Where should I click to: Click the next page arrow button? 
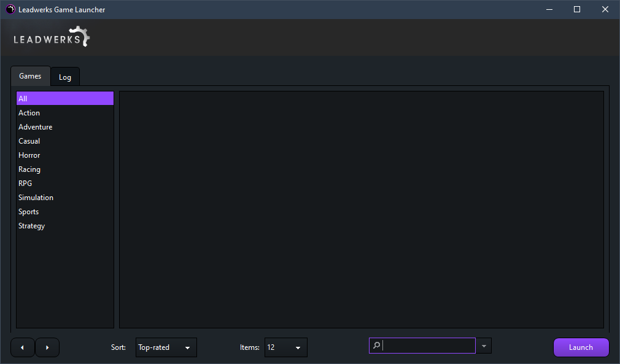tap(47, 347)
